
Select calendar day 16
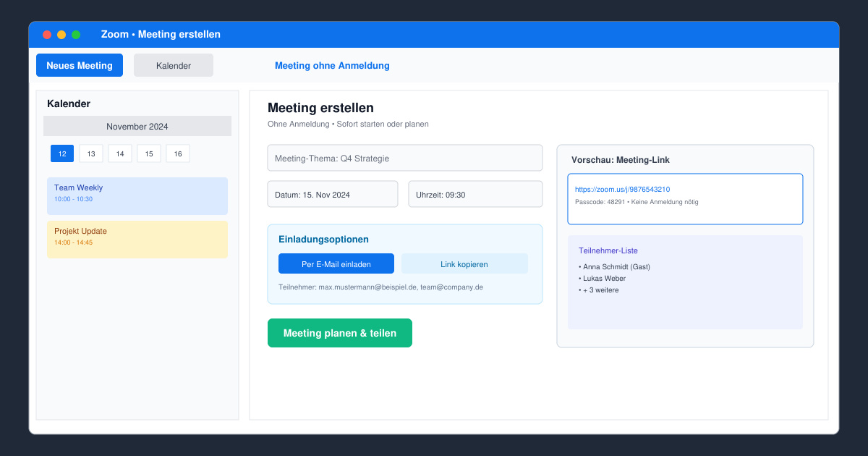[178, 153]
